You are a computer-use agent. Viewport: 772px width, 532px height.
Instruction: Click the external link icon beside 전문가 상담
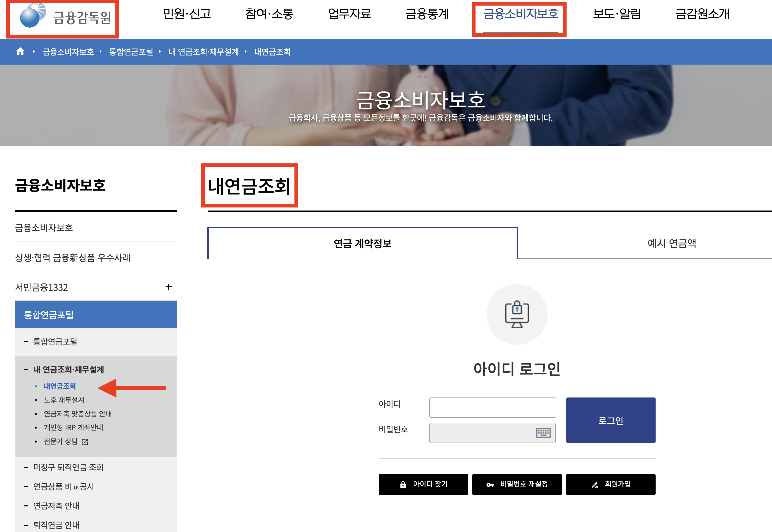(85, 442)
